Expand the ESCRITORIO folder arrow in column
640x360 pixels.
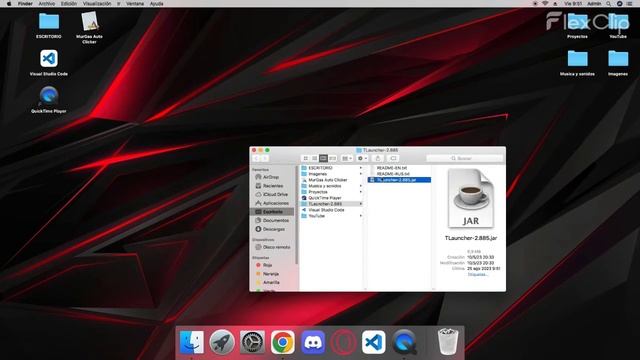click(x=360, y=168)
